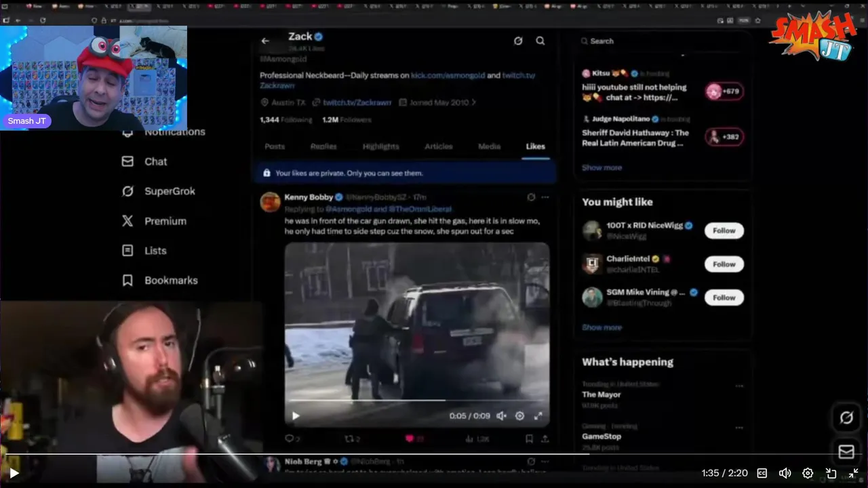This screenshot has height=488, width=868.
Task: Open embedded tweet video settings
Action: 519,415
